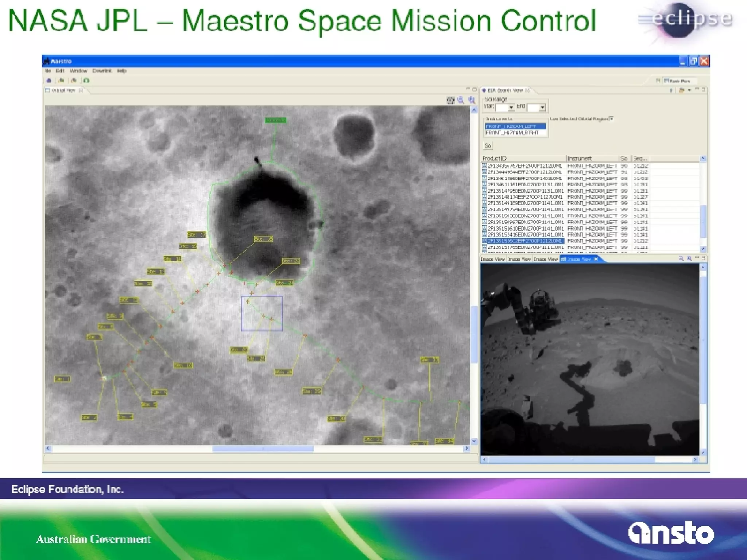Select the highlighted product row in results table
Screen dimensions: 747x560
pos(525,241)
